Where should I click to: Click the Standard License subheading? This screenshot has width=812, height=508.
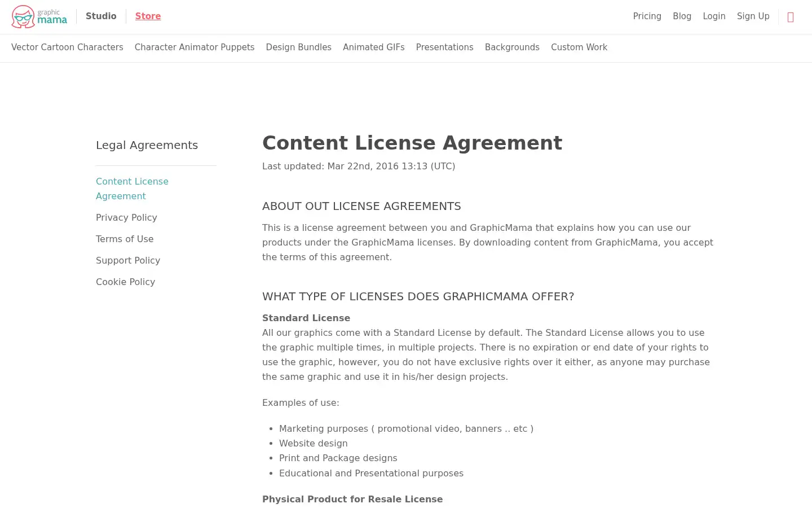click(x=306, y=318)
